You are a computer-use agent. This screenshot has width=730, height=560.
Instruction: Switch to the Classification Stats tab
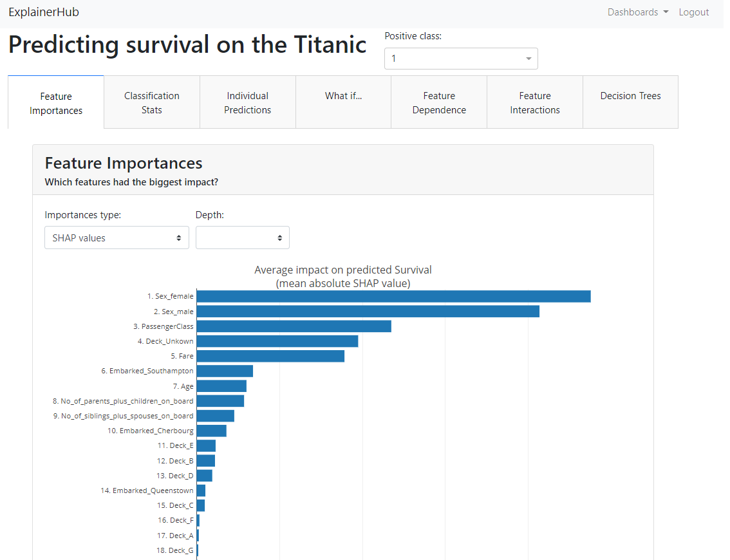coord(152,102)
